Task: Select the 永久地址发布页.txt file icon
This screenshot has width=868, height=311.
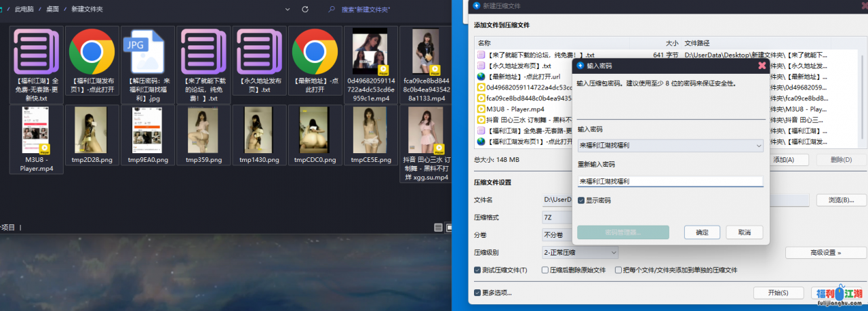Action: tap(260, 53)
